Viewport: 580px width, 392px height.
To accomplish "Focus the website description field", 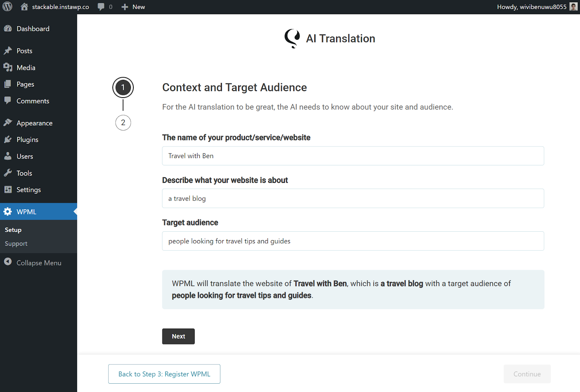I will [x=353, y=198].
